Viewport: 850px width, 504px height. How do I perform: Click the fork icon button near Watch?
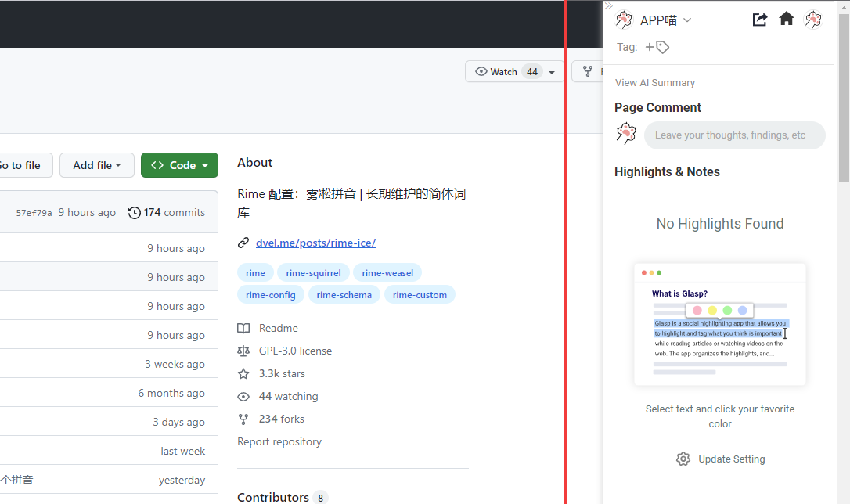tap(587, 72)
